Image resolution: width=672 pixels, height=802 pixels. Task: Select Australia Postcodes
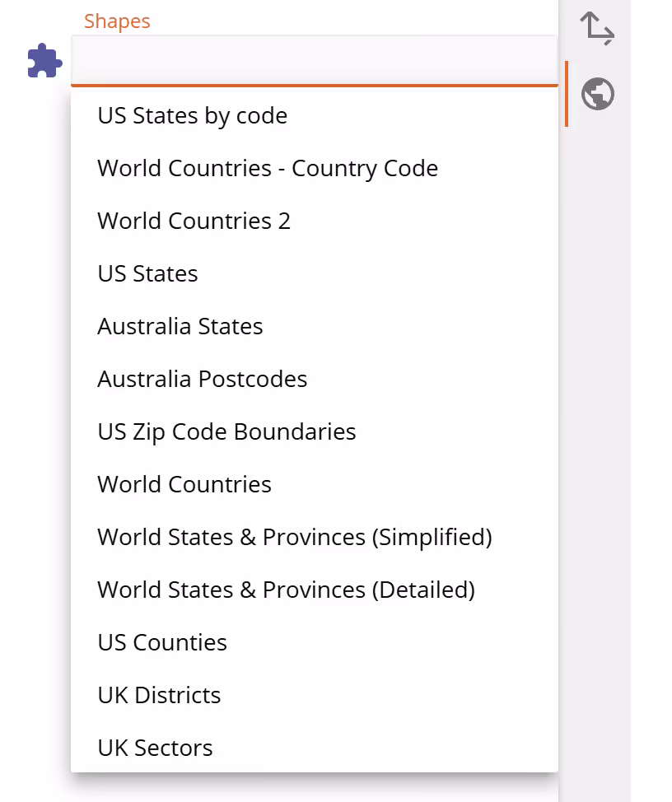(202, 379)
